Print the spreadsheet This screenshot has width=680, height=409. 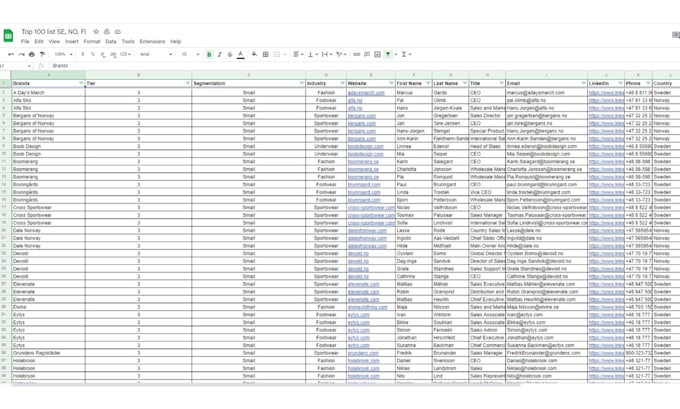pos(32,54)
